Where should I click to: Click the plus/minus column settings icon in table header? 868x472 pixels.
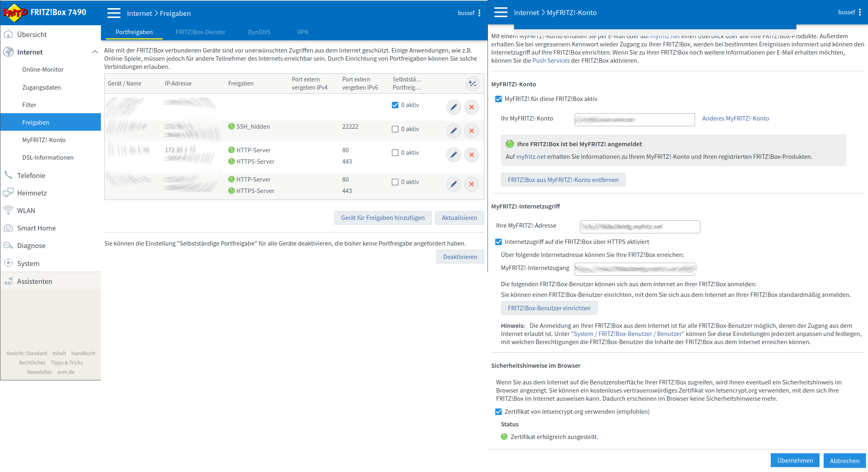(x=472, y=83)
